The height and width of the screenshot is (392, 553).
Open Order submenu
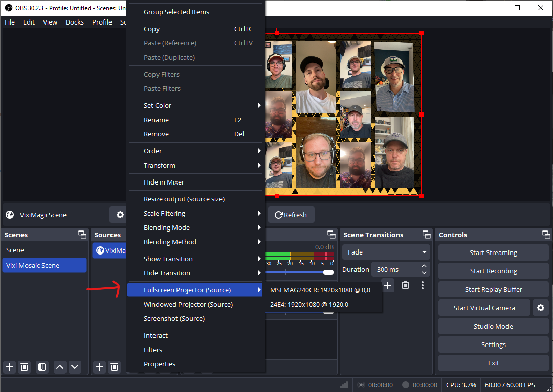[195, 151]
